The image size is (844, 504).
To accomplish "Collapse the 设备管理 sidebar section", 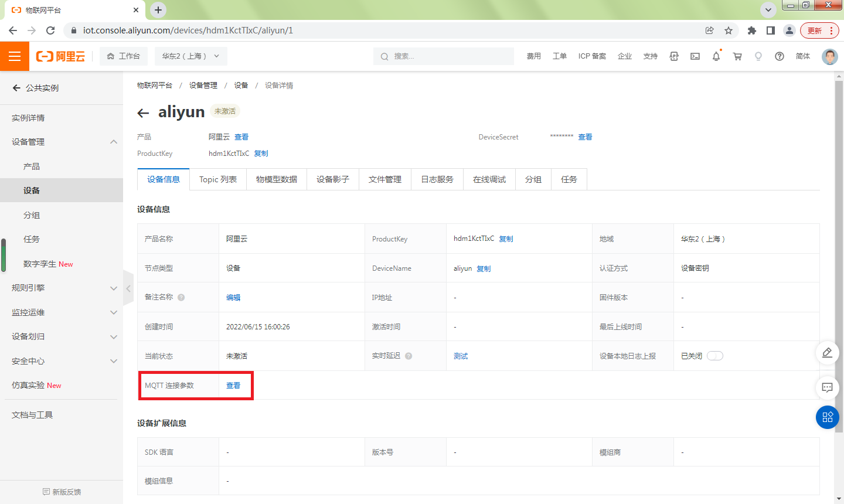I will 114,142.
